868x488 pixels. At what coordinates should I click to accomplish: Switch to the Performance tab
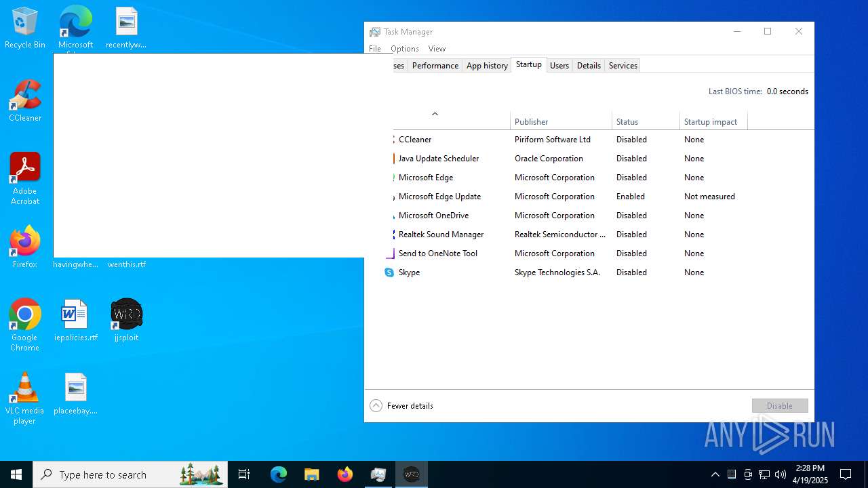(x=435, y=66)
